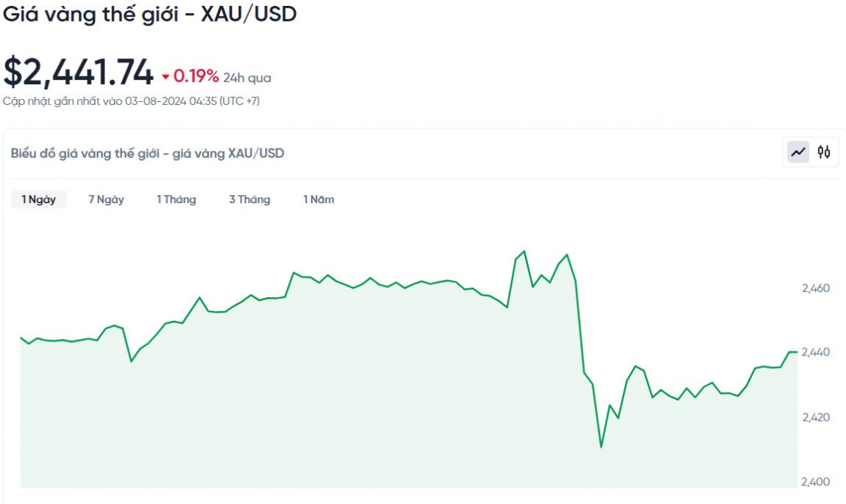Click the highest peak on the chart line

coord(524,251)
